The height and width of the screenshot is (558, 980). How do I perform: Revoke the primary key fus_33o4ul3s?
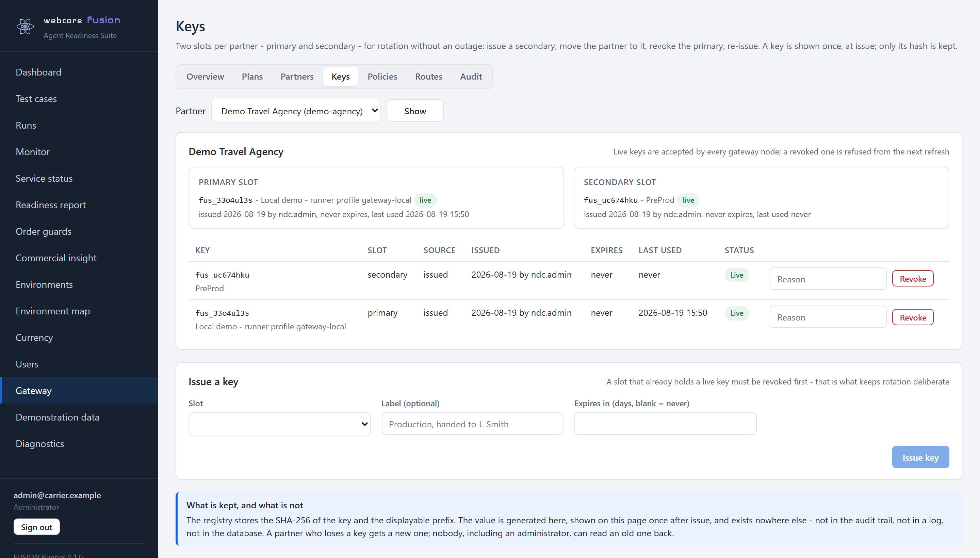click(913, 317)
